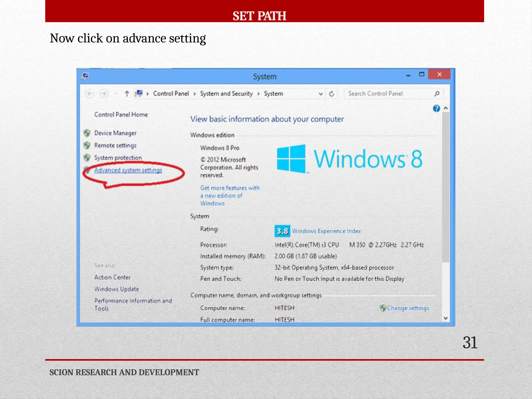The width and height of the screenshot is (532, 399).
Task: Expand arrow after Control Panel breadcrumb
Action: tap(195, 94)
